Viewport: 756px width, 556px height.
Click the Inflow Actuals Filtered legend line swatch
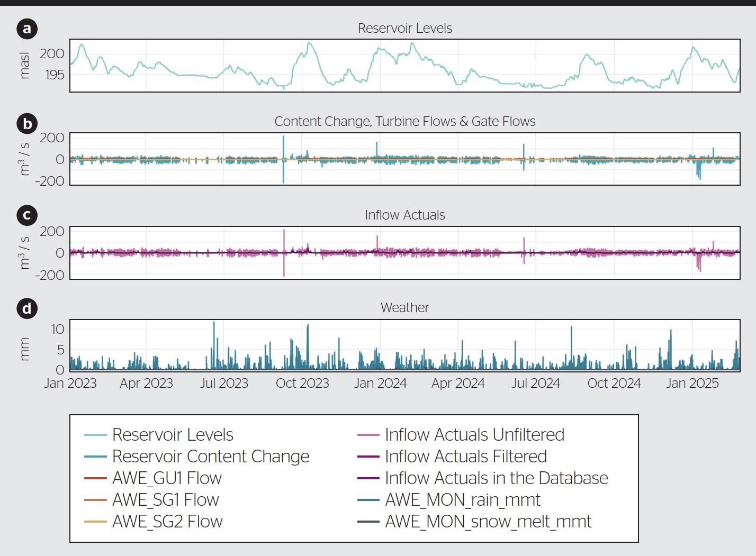pos(368,457)
